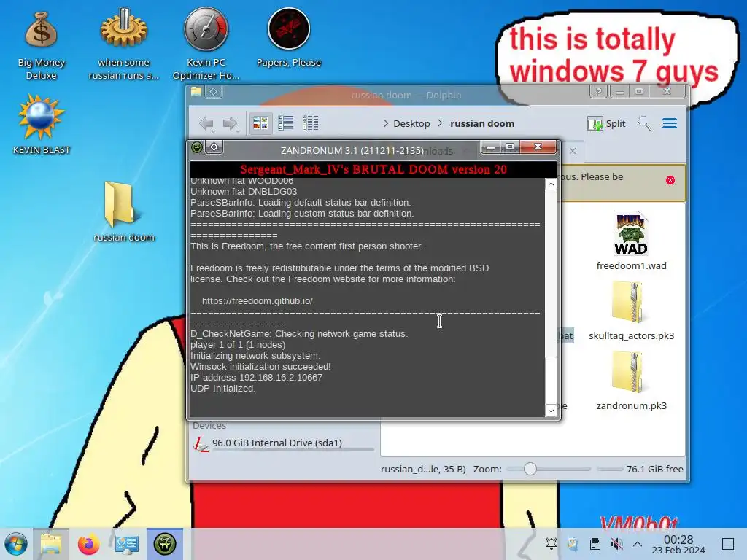The height and width of the screenshot is (560, 747).
Task: Click Dolphin help question mark button
Action: pos(598,91)
